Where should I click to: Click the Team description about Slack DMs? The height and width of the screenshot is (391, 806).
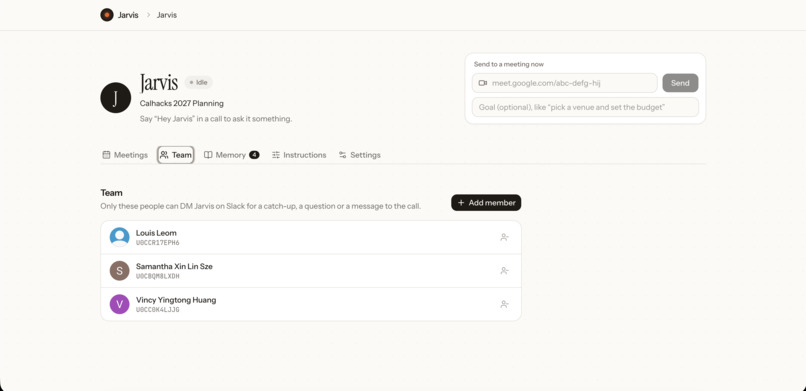261,206
